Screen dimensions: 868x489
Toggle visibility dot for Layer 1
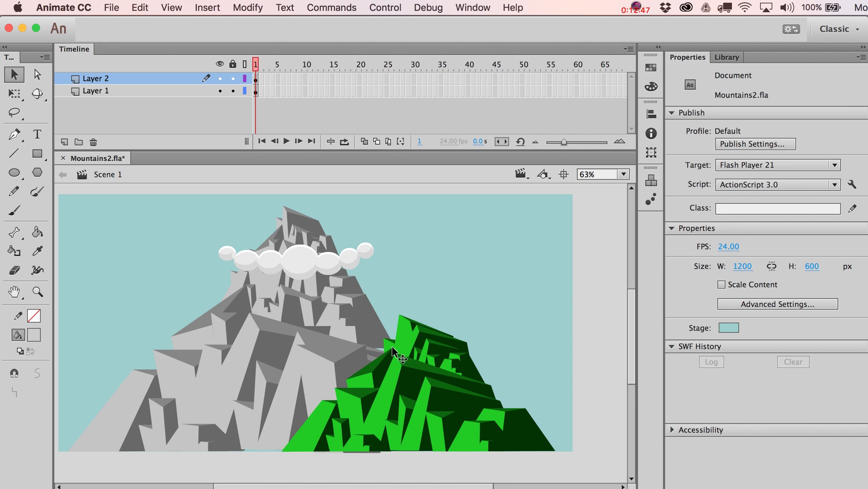click(x=220, y=91)
